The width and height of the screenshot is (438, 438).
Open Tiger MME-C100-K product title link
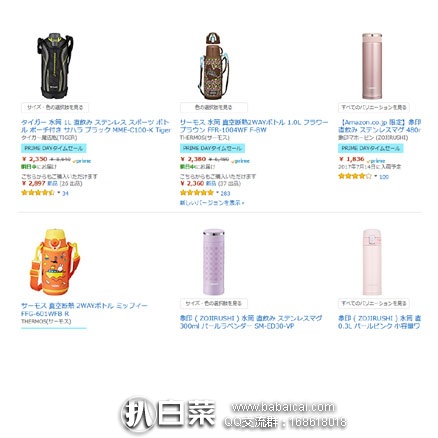pyautogui.click(x=96, y=126)
